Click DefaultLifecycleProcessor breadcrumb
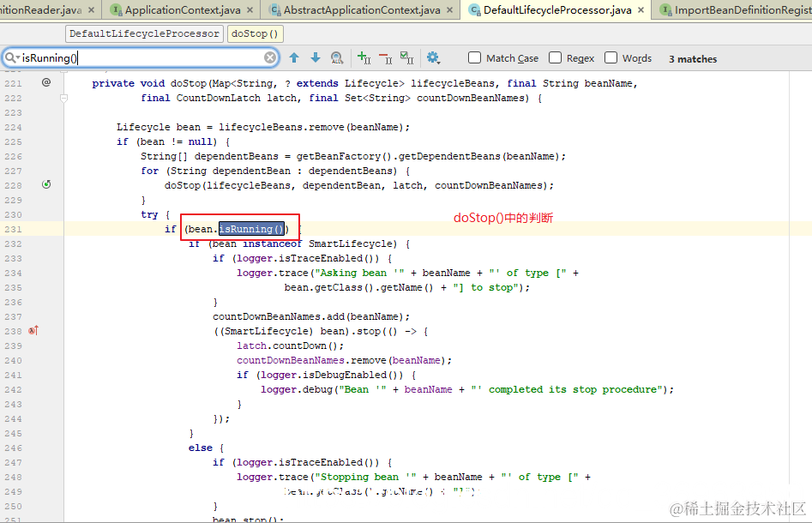This screenshot has height=523, width=812. click(x=145, y=33)
